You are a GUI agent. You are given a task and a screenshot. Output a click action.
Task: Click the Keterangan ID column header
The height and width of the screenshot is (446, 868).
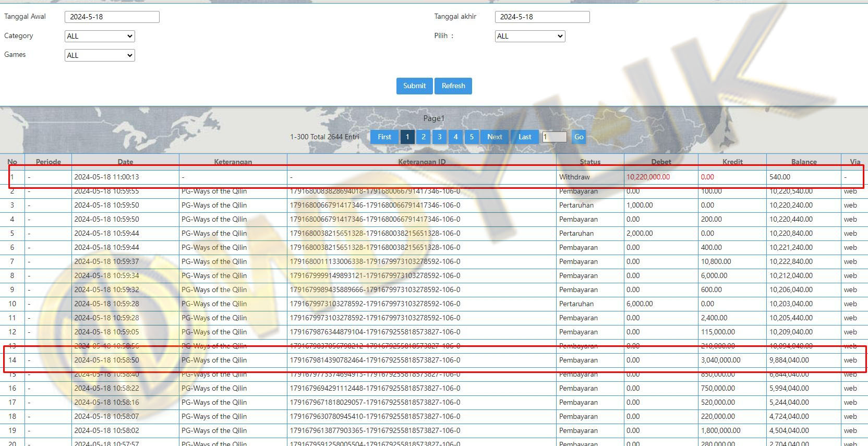[421, 162]
